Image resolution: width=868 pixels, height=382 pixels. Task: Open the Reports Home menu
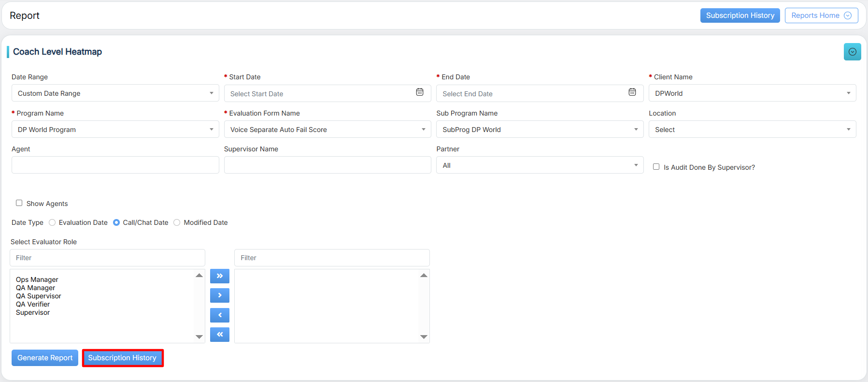[x=821, y=15]
